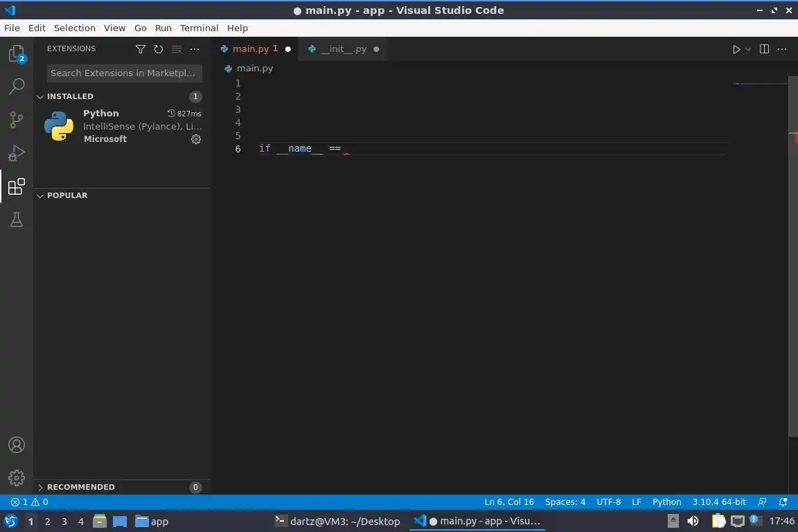Show errors and warnings in status bar
The width and height of the screenshot is (798, 532).
[30, 502]
